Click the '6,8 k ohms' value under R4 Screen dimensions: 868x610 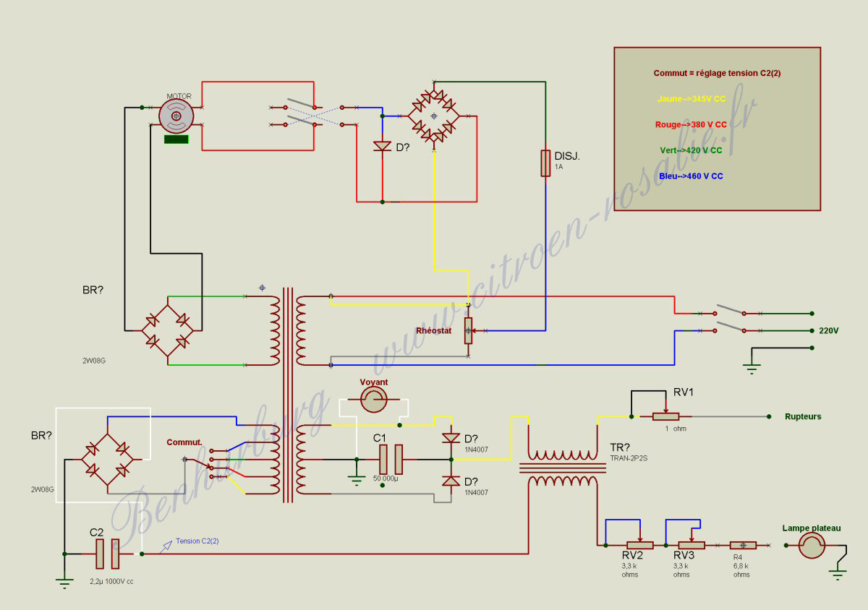point(741,570)
